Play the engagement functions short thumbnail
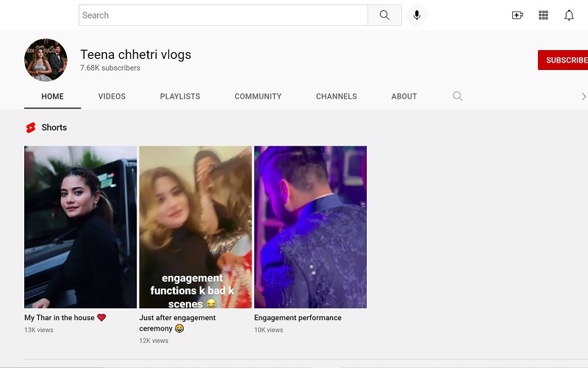Screen dimensions: 588x368 coord(196,227)
